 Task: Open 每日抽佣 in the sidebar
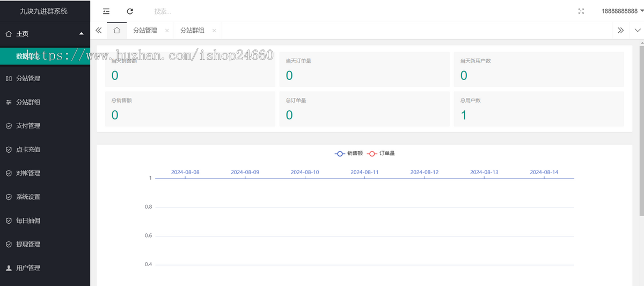pyautogui.click(x=45, y=220)
